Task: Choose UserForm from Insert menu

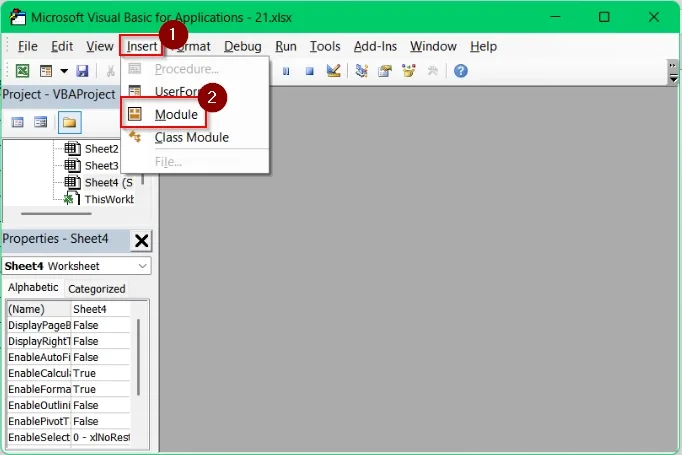Action: pyautogui.click(x=195, y=91)
